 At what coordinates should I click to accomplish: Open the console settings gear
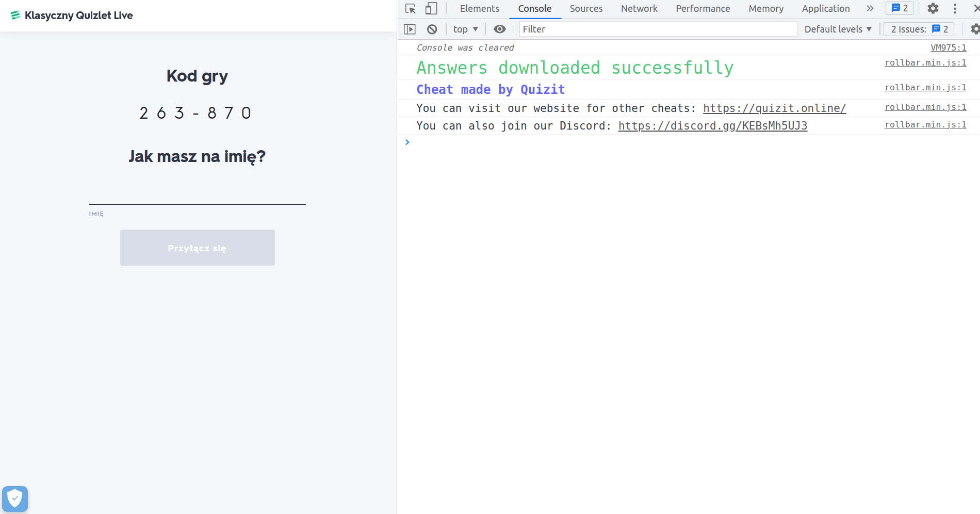[974, 29]
